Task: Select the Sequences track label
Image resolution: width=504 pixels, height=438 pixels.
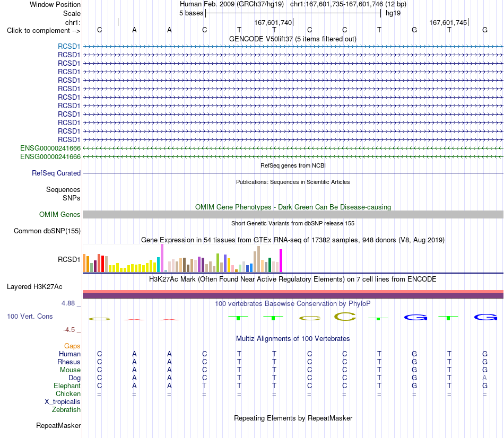Action: coord(63,189)
